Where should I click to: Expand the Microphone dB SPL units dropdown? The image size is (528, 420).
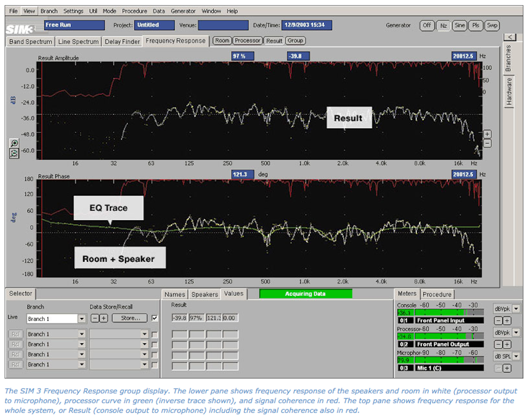(516, 357)
